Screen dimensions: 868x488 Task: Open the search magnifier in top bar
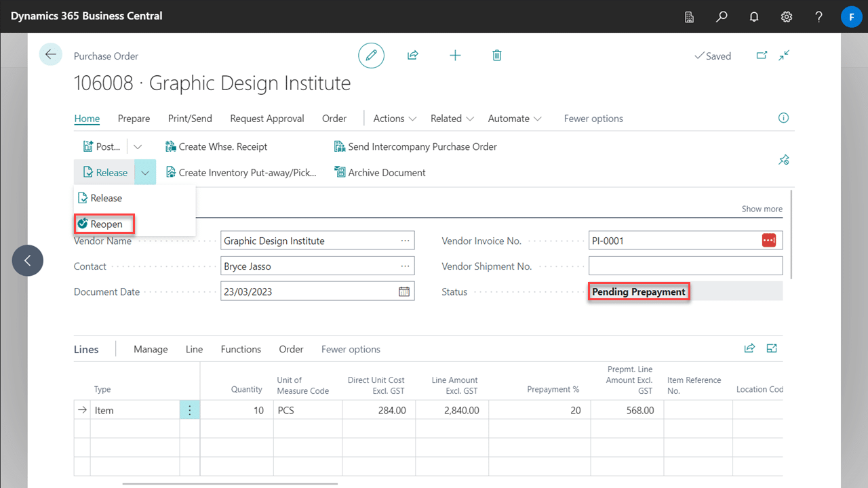(x=722, y=17)
